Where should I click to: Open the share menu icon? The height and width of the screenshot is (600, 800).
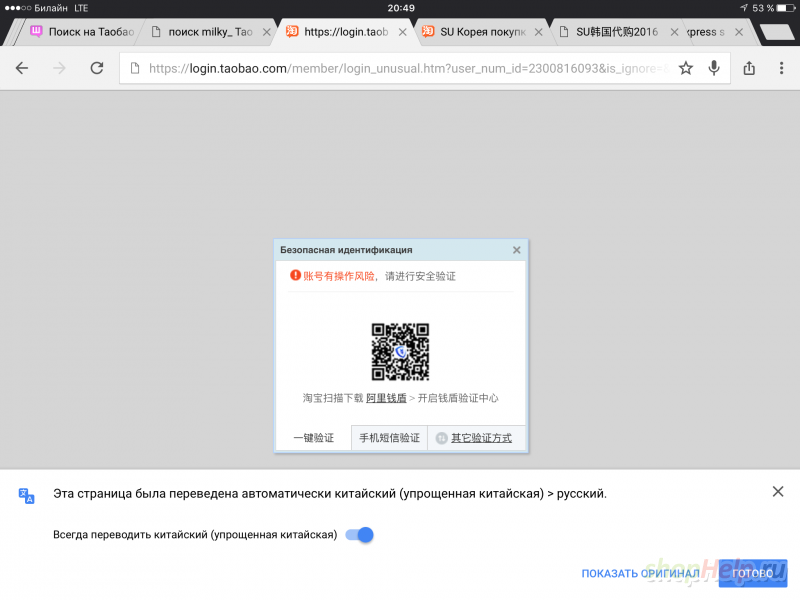[749, 68]
